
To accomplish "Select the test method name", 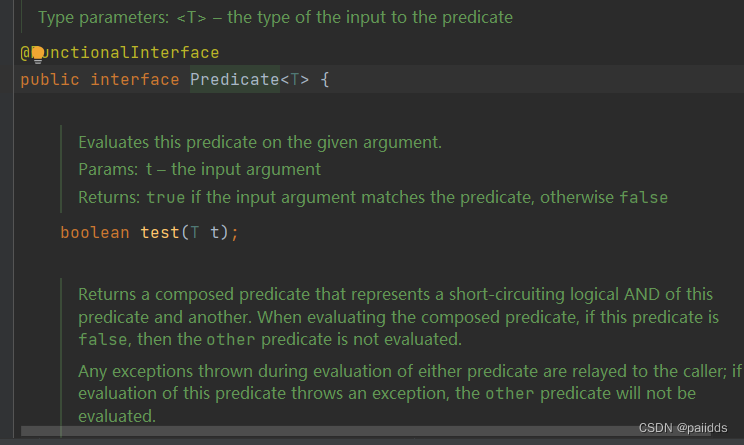I will (x=160, y=232).
